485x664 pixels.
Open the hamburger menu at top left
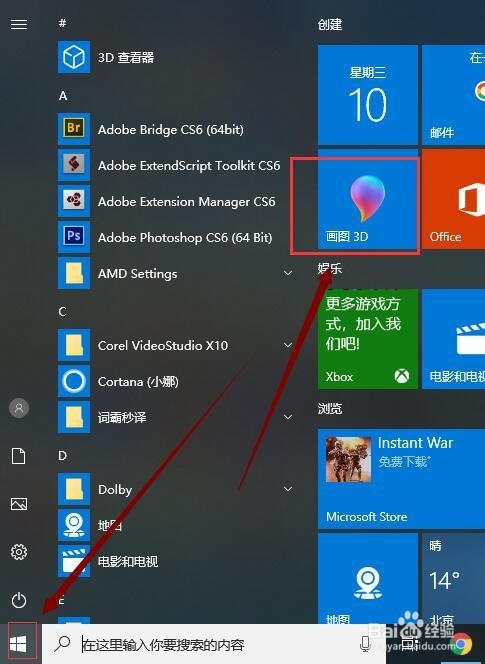click(x=19, y=25)
